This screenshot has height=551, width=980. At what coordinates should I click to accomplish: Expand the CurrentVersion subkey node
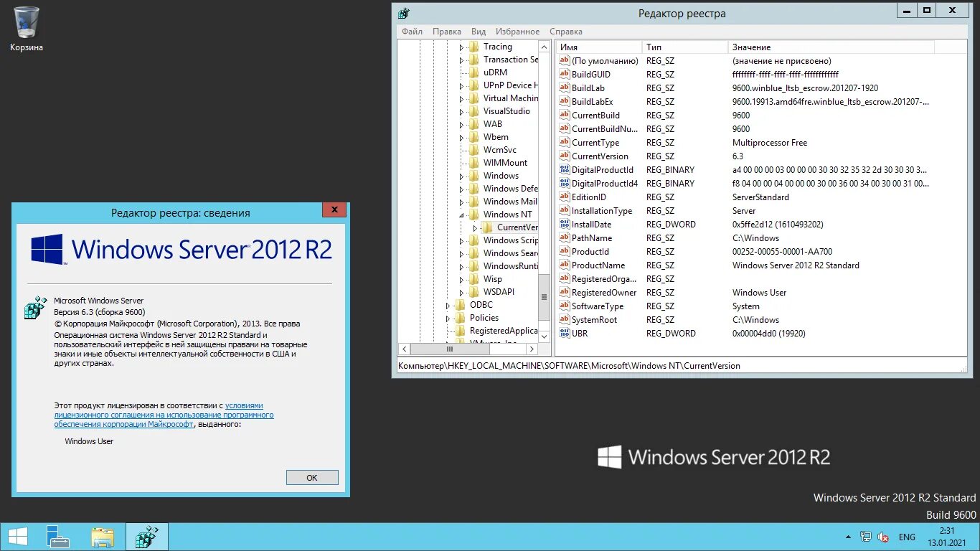pos(475,227)
